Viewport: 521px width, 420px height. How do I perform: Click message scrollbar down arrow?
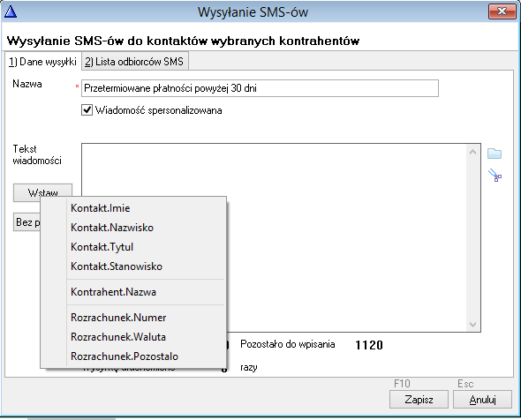pyautogui.click(x=472, y=324)
